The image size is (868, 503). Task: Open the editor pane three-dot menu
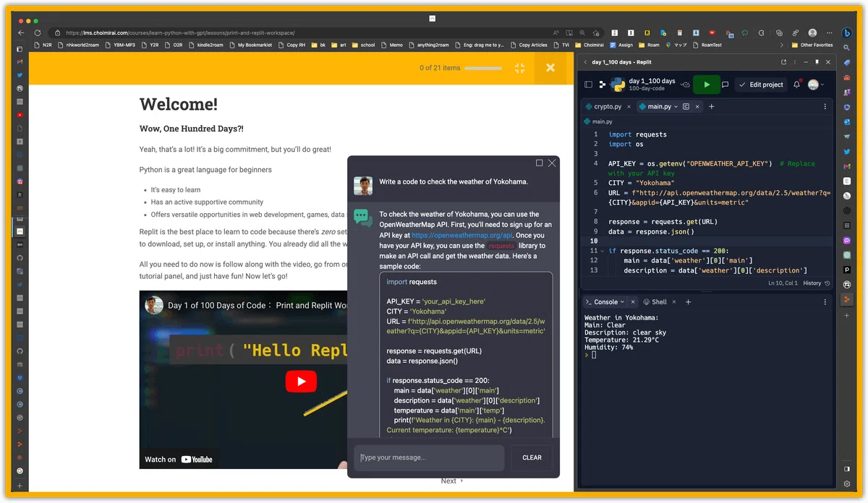(825, 106)
